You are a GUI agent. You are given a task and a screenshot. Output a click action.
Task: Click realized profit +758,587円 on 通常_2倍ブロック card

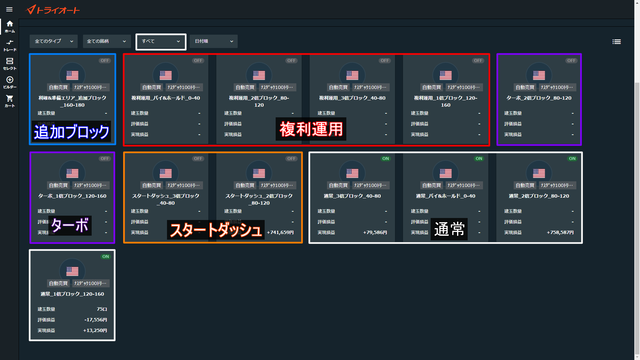[560, 233]
